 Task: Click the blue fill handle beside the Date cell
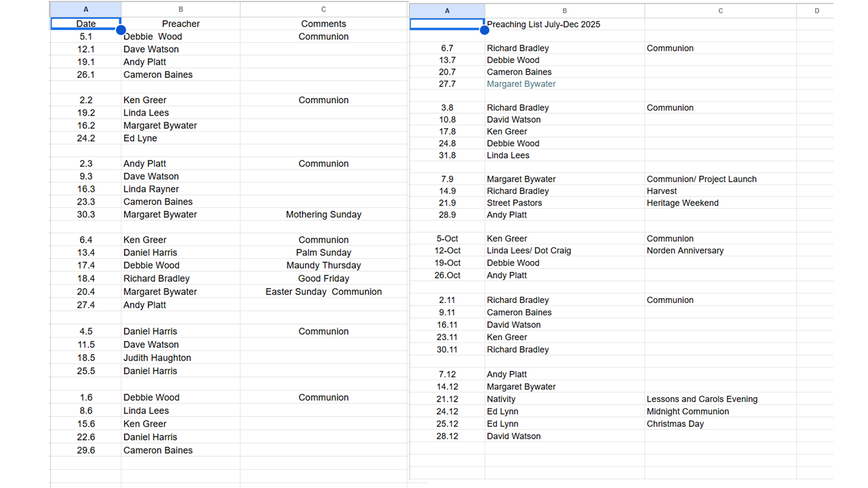pos(121,30)
